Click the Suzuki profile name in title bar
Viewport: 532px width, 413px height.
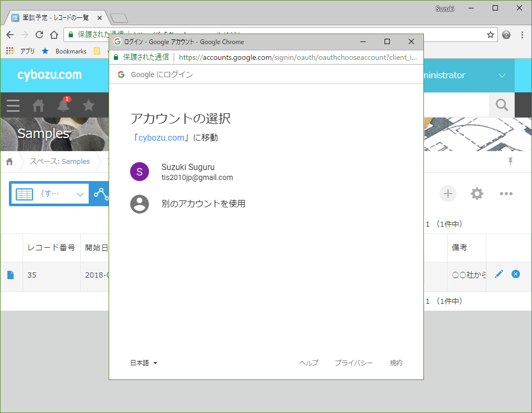444,8
